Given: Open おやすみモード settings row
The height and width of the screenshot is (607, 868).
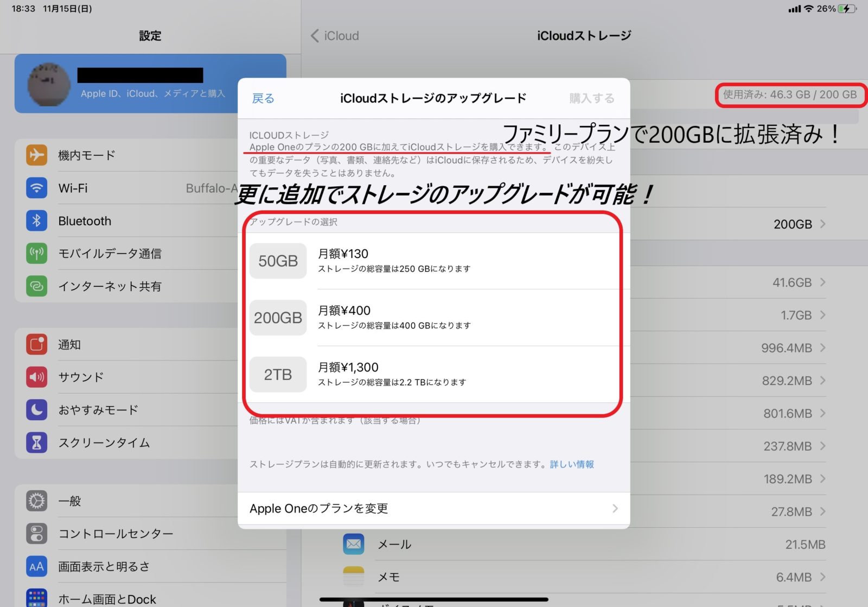Looking at the screenshot, I should (x=150, y=409).
